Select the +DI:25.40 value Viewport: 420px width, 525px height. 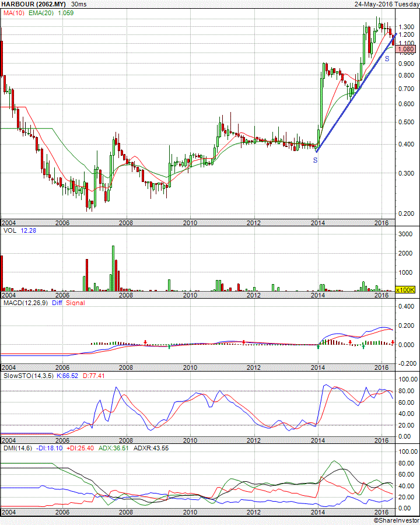click(80, 449)
